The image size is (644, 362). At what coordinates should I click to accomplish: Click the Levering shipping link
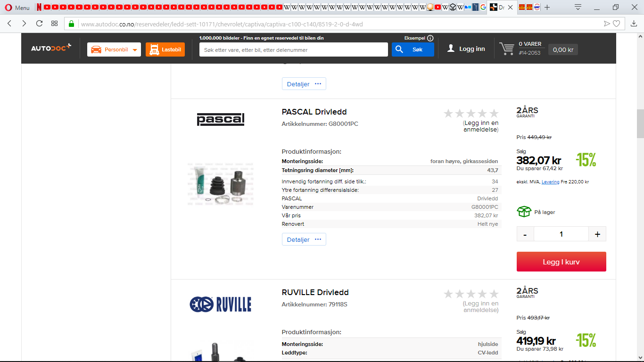click(550, 181)
